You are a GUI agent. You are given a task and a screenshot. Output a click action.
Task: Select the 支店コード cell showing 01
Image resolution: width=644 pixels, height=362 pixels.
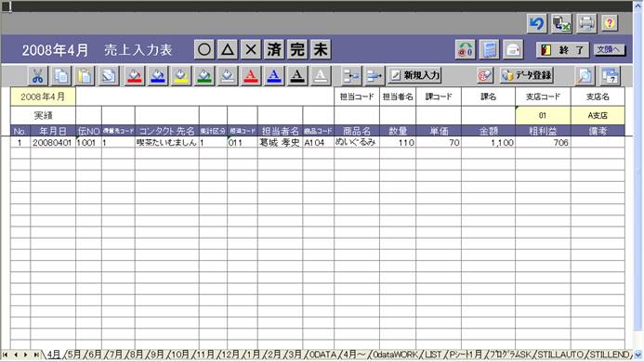pos(543,115)
